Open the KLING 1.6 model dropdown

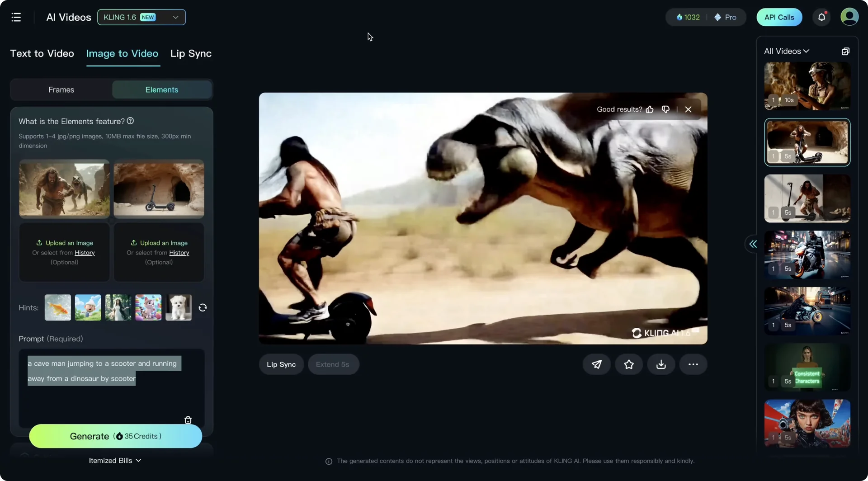click(141, 17)
